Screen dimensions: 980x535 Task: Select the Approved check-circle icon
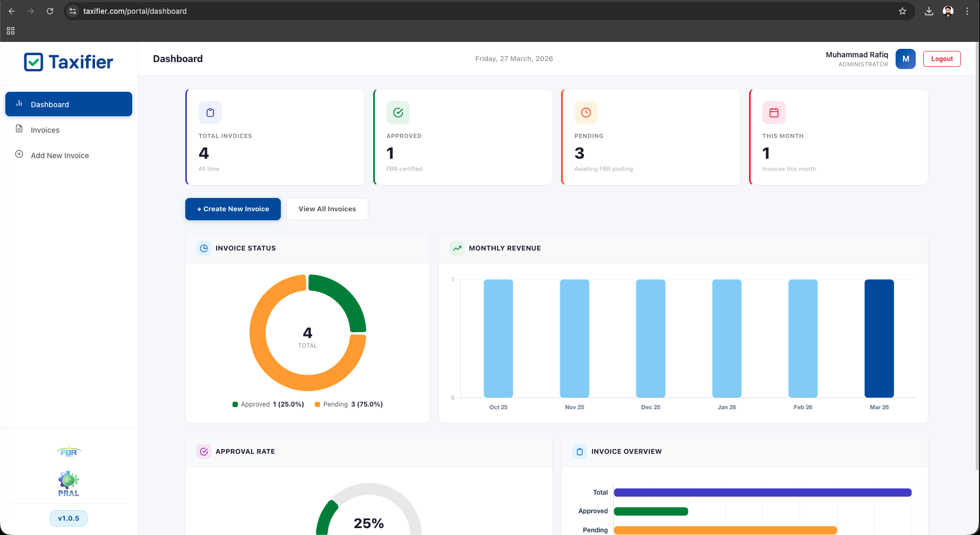pyautogui.click(x=398, y=113)
